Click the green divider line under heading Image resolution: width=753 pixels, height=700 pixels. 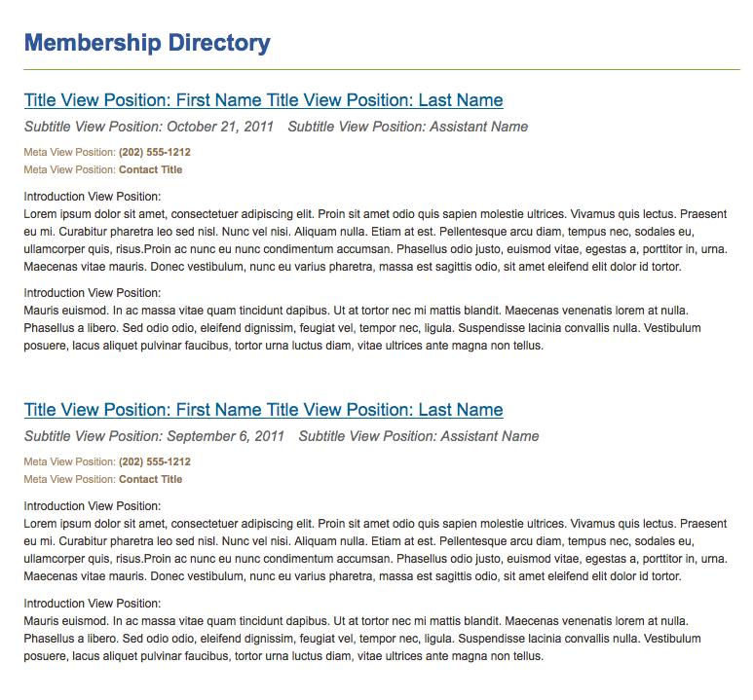[x=382, y=70]
